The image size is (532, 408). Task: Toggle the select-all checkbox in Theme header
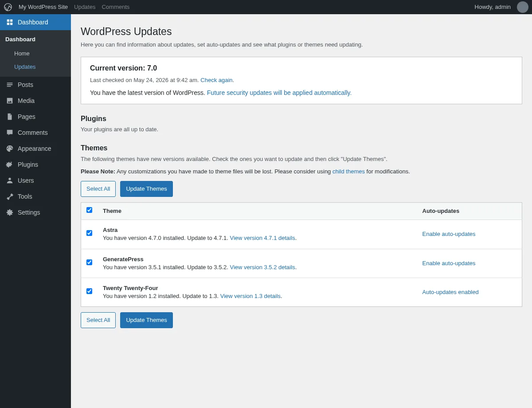pos(89,210)
